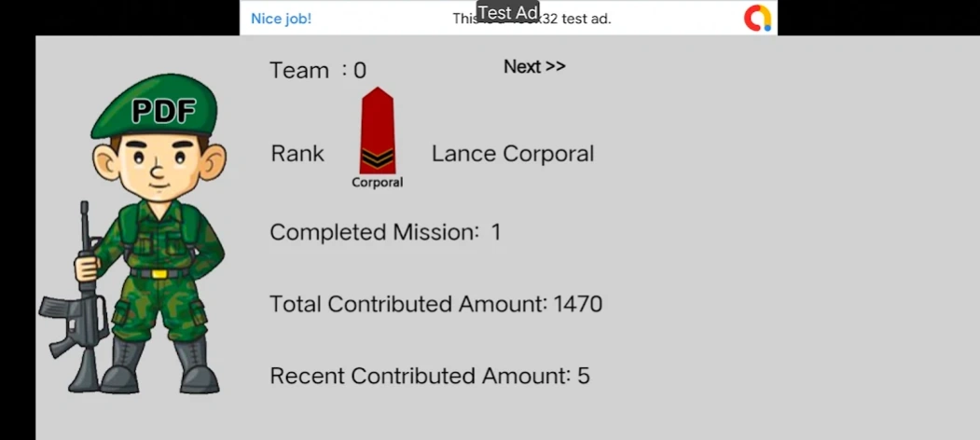The height and width of the screenshot is (440, 980).
Task: Click the PDF soldier character image
Action: point(132,234)
